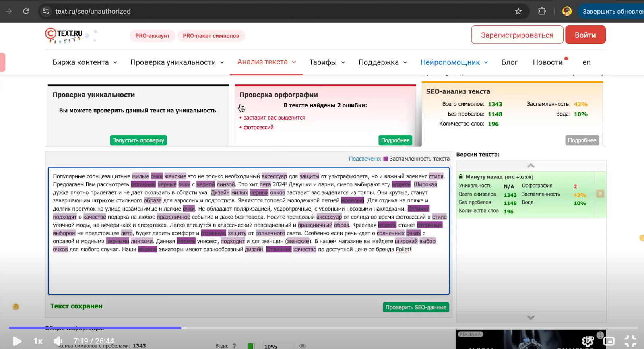Reload the browser page
Viewport: 644px width, 349px height.
[x=26, y=11]
